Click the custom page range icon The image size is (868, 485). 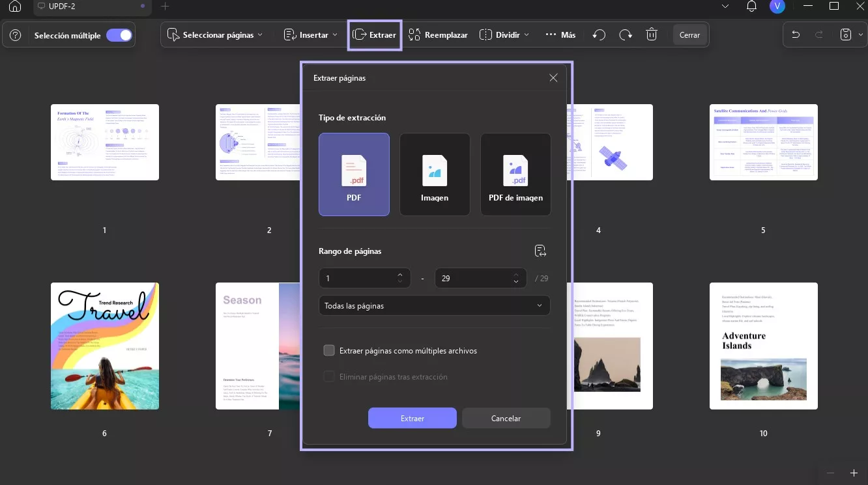(x=540, y=251)
